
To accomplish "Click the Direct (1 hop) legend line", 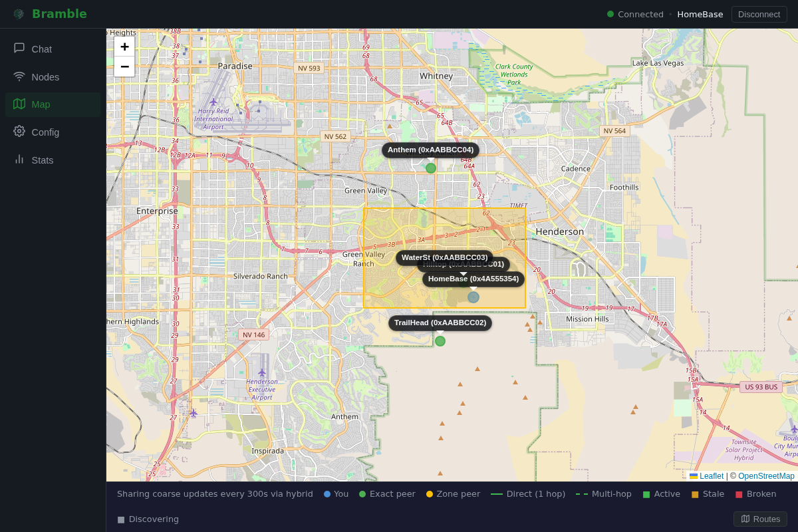I will [x=497, y=494].
